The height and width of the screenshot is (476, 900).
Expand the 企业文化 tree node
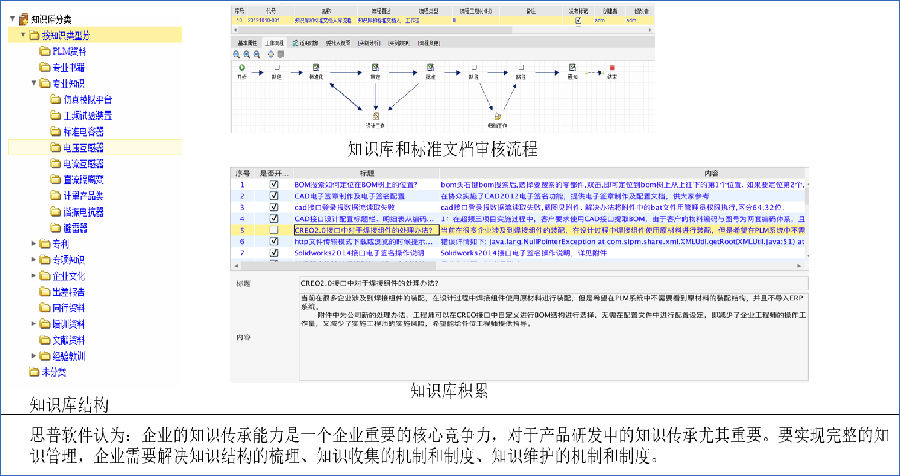click(x=34, y=276)
